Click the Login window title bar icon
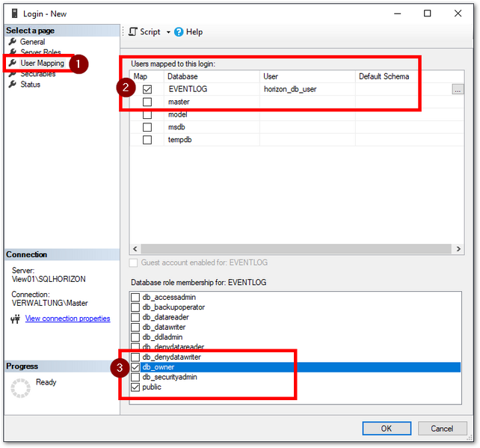This screenshot has width=480, height=448. point(10,13)
